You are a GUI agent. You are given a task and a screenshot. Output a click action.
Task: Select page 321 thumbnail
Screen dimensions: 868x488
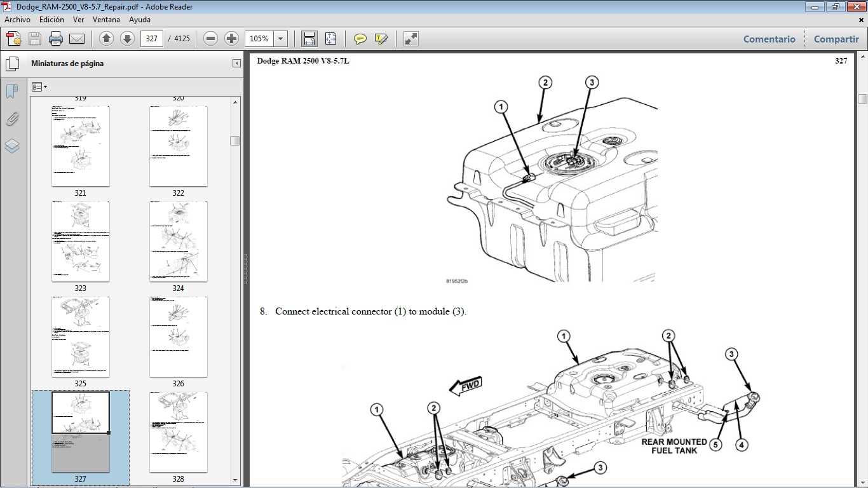(x=81, y=146)
